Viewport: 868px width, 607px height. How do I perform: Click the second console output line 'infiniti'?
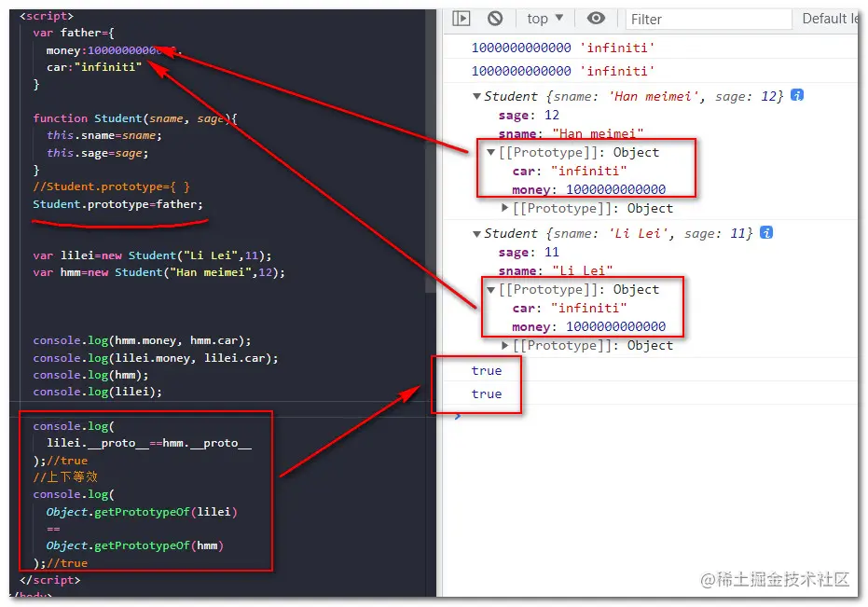point(562,72)
